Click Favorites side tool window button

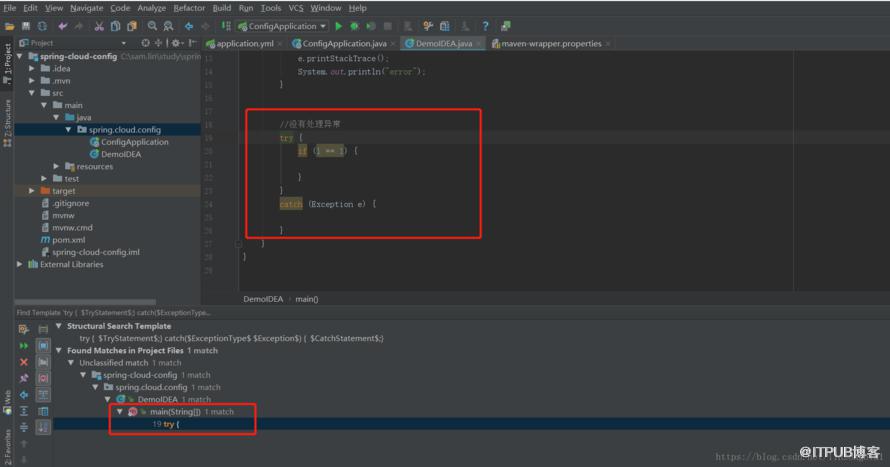(7, 447)
